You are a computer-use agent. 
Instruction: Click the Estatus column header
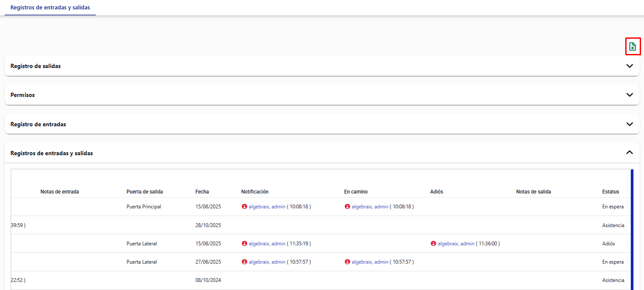coord(610,192)
